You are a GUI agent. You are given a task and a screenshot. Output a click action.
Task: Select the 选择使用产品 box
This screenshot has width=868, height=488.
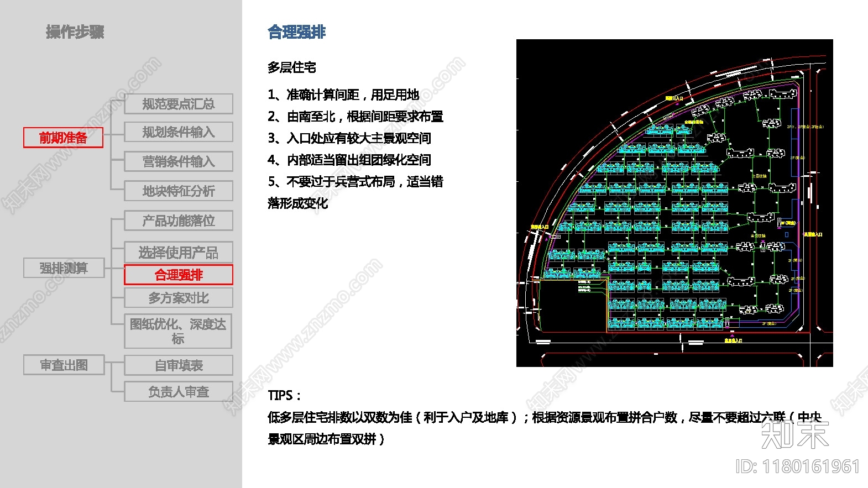click(x=179, y=253)
